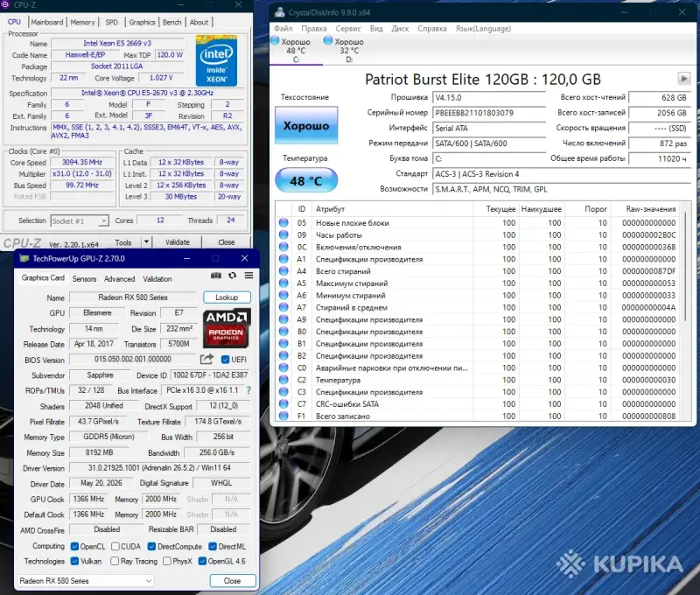Click the CPU-Z Validate button
This screenshot has width=700, height=595.
click(x=178, y=241)
